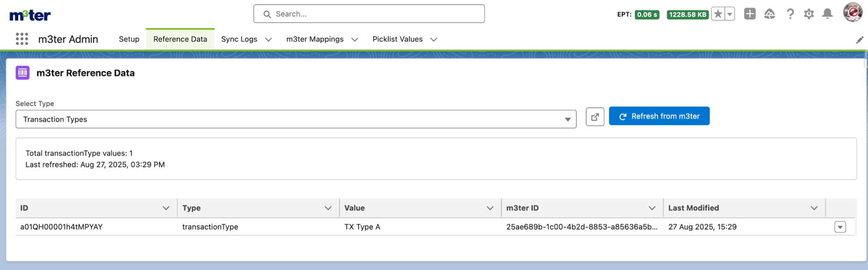The width and height of the screenshot is (868, 270).
Task: Click the global actions plus icon
Action: point(750,14)
